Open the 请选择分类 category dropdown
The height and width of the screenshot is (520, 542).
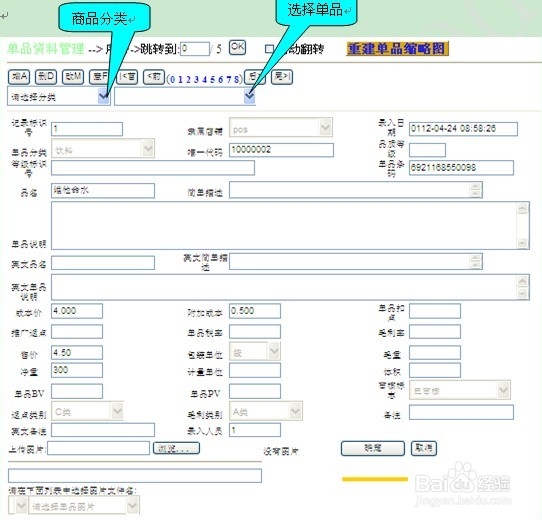[59, 96]
